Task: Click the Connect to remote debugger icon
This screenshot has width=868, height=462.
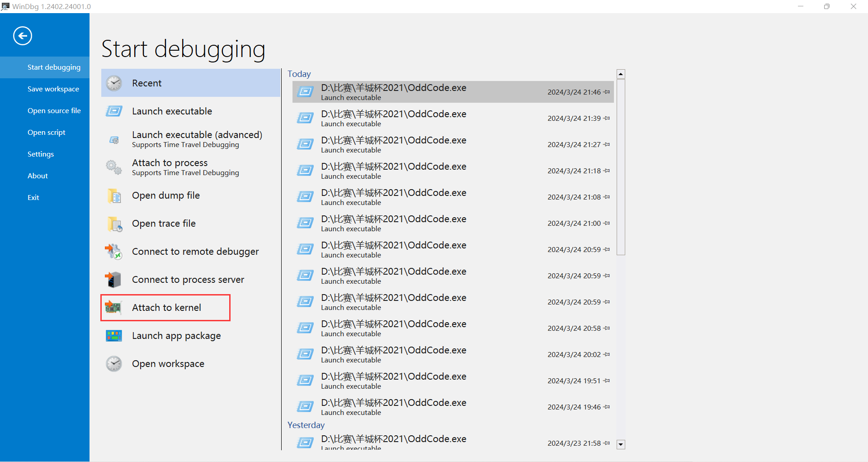Action: pyautogui.click(x=113, y=252)
